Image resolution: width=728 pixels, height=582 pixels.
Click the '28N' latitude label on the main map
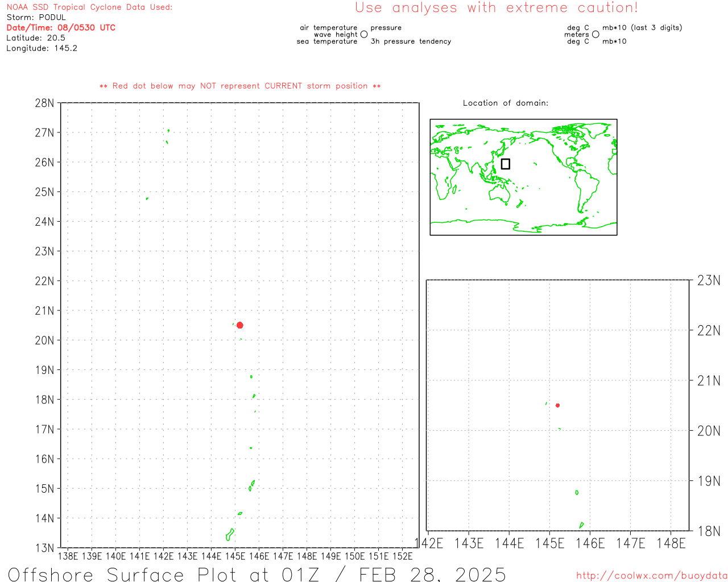click(x=44, y=103)
